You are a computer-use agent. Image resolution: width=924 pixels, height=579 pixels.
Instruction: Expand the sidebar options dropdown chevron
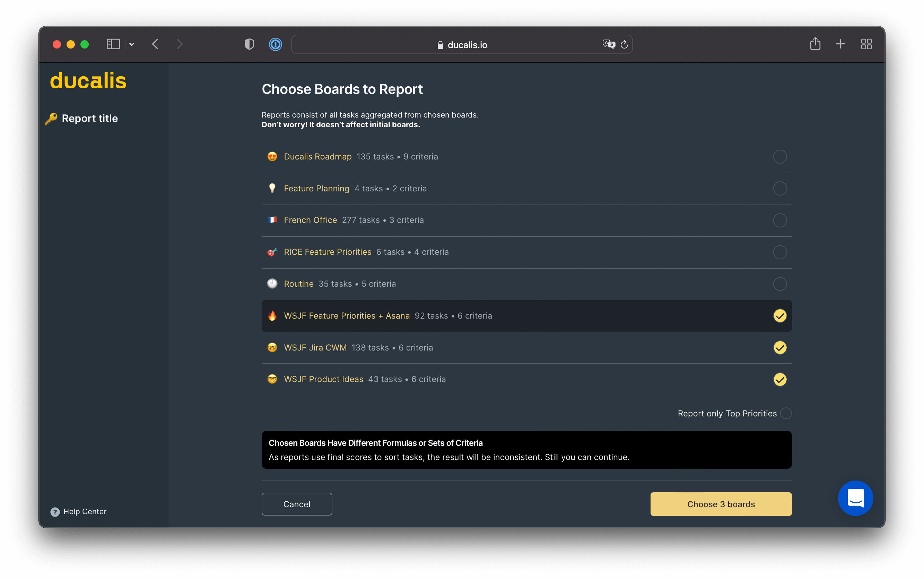tap(132, 44)
